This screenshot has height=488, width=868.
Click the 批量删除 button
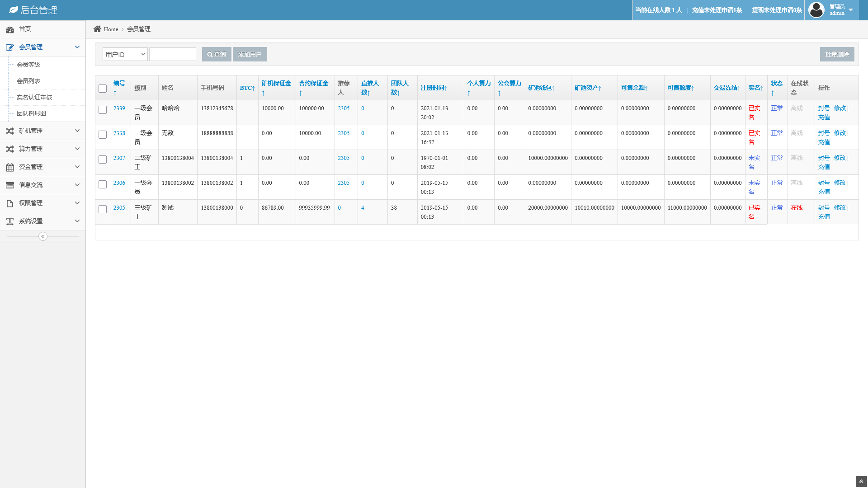click(x=837, y=54)
